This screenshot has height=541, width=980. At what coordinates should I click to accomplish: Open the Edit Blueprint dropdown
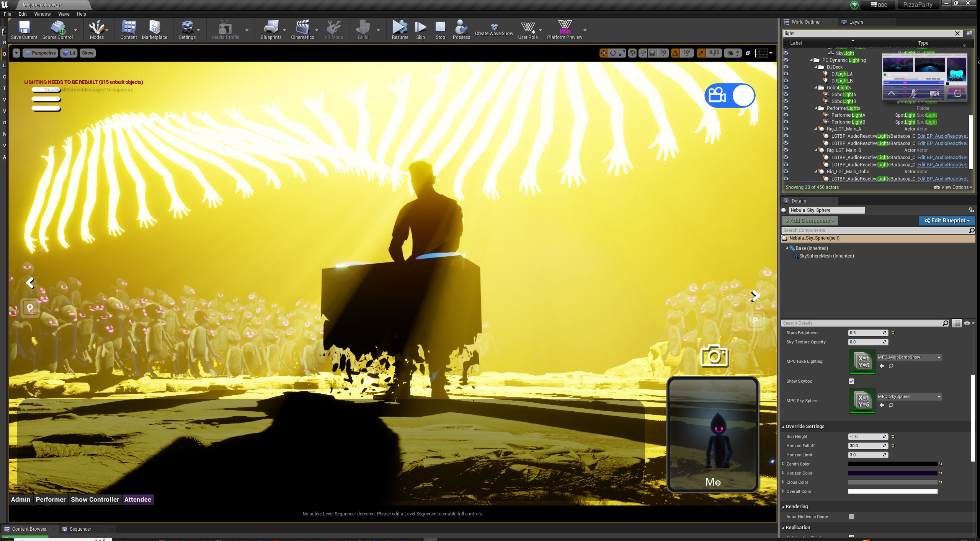click(x=947, y=221)
